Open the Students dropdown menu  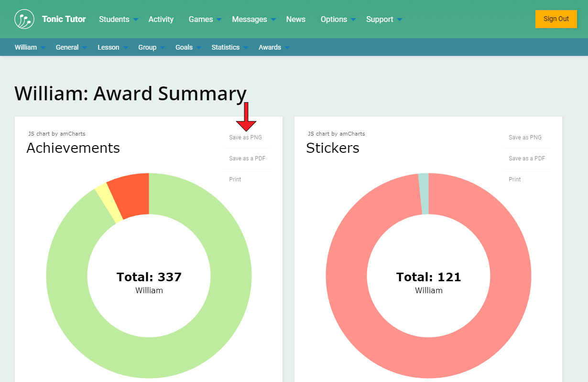click(118, 20)
